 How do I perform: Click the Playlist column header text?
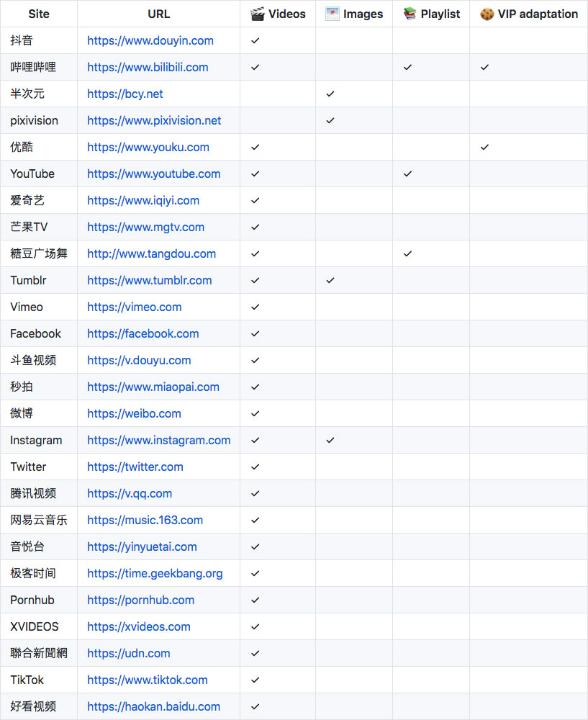point(440,14)
